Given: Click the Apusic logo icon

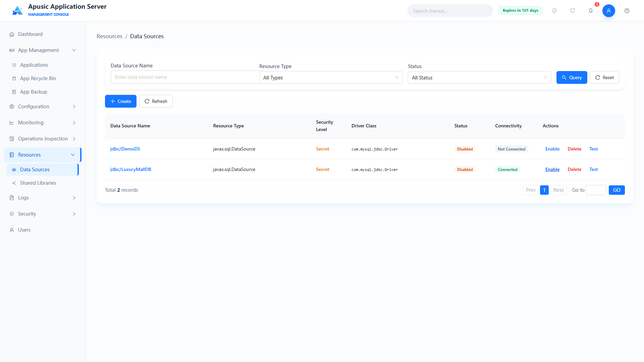Looking at the screenshot, I should (x=17, y=11).
